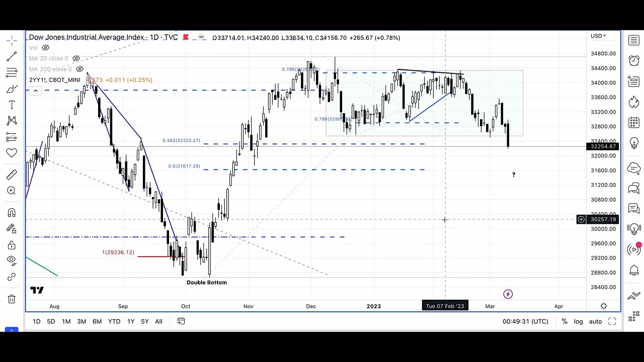Select the trend line drawing tool
This screenshot has width=644, height=362.
12,56
